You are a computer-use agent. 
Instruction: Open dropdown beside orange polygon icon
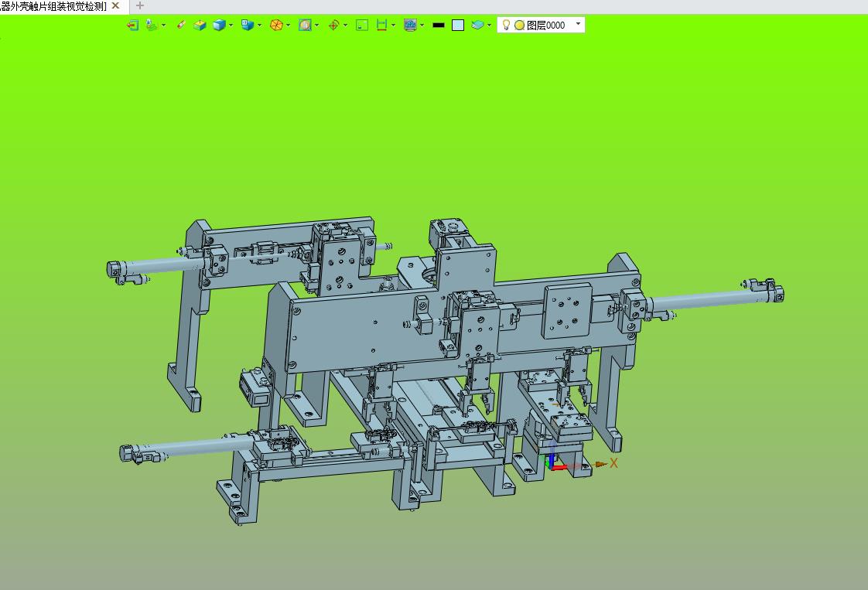point(288,25)
